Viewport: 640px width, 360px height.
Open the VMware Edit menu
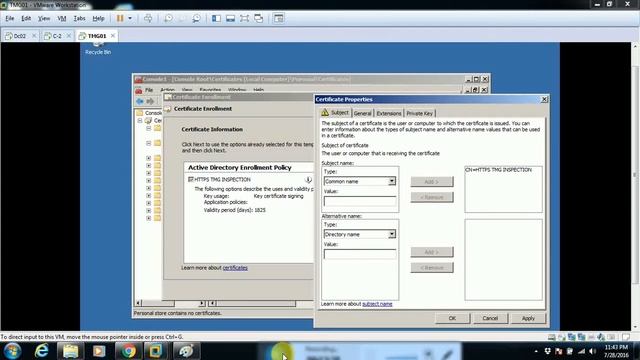click(26, 18)
